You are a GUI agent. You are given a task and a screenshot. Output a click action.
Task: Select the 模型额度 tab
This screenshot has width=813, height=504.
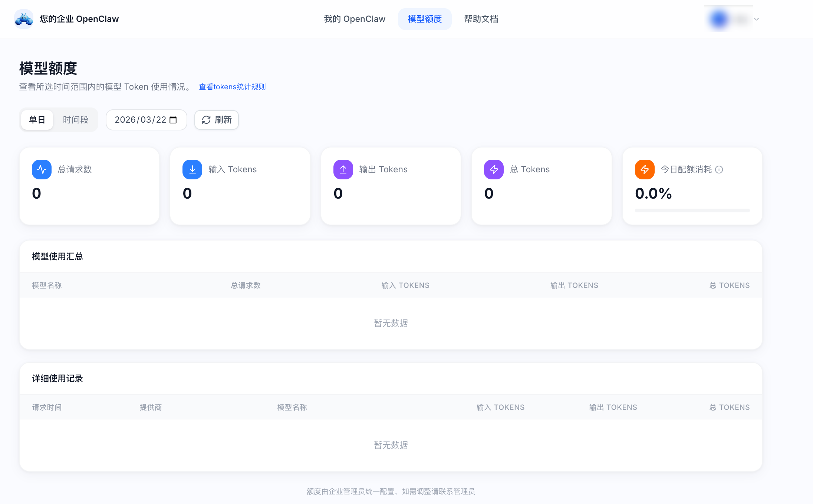[425, 19]
